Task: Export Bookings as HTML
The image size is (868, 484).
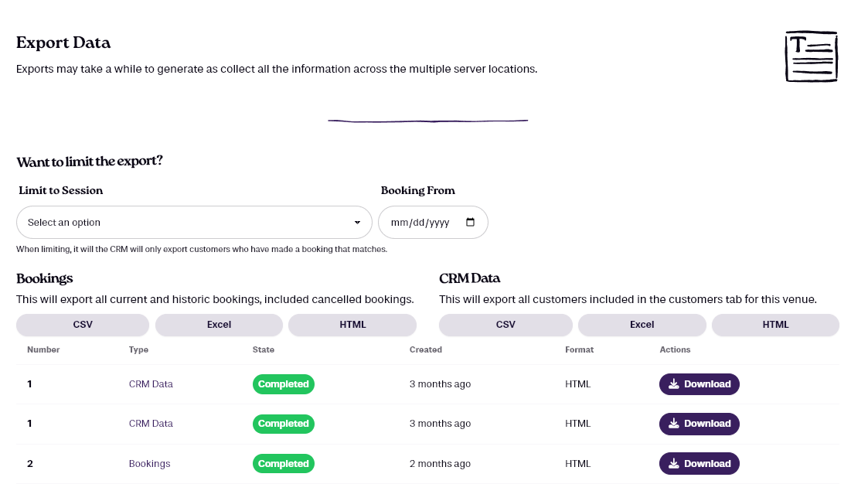Action: coord(352,325)
